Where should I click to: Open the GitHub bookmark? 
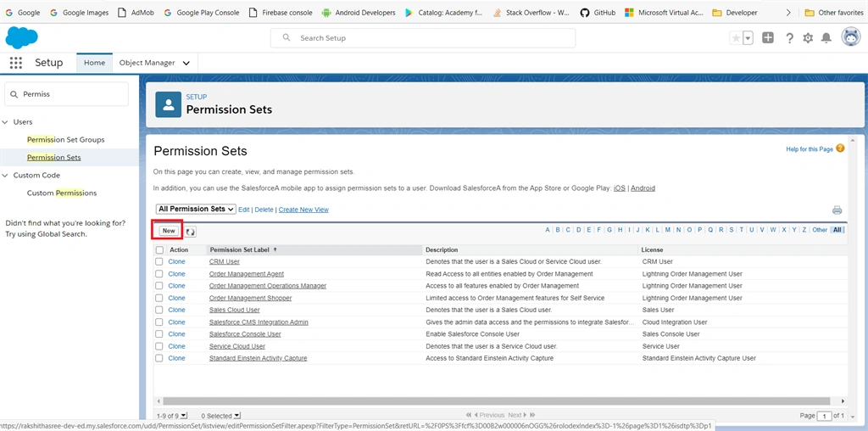598,12
